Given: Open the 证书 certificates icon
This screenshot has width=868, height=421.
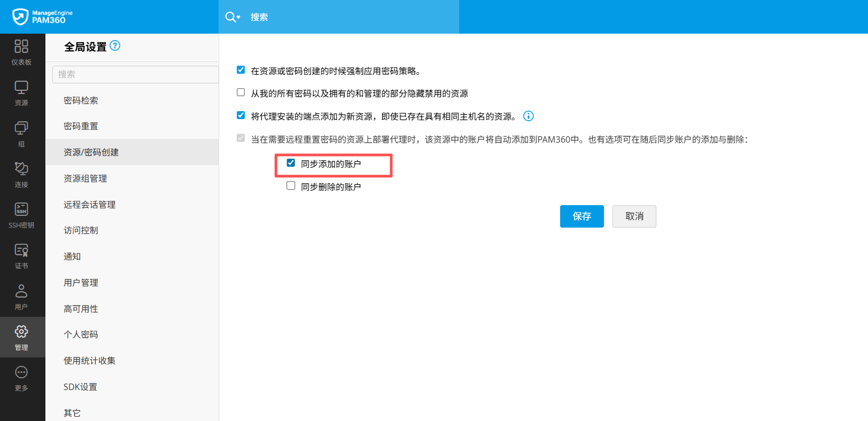Looking at the screenshot, I should coord(21,256).
